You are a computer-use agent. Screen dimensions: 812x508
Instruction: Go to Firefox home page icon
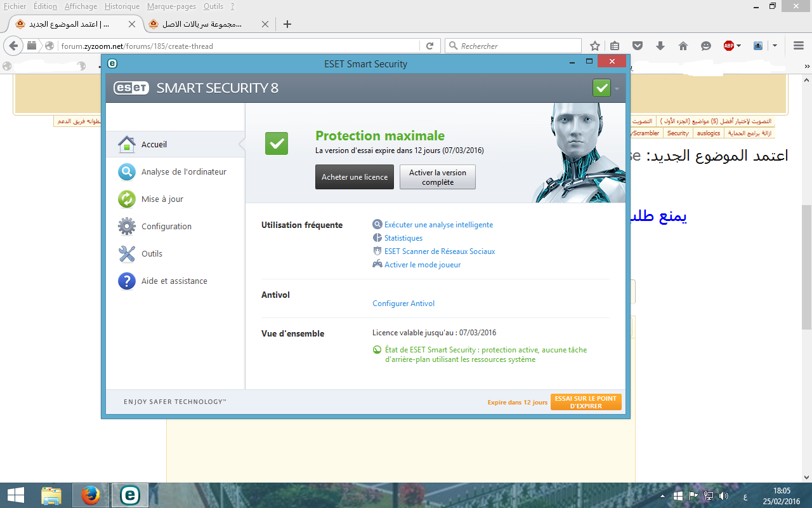(x=683, y=46)
